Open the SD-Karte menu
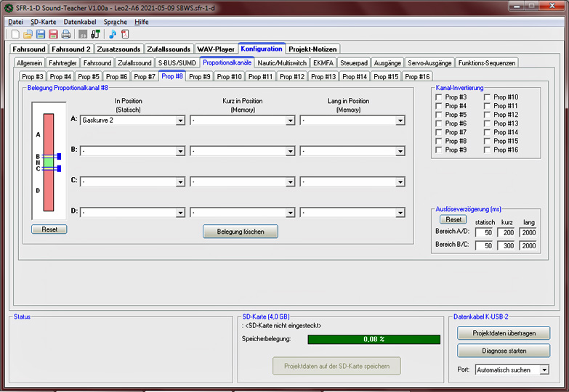This screenshot has width=569, height=392. (43, 22)
